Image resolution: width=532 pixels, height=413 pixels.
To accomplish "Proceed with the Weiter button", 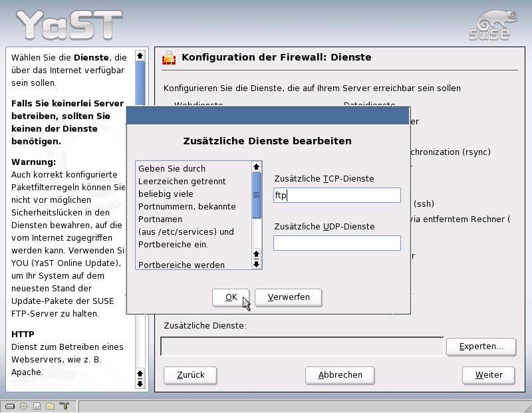I will 489,375.
